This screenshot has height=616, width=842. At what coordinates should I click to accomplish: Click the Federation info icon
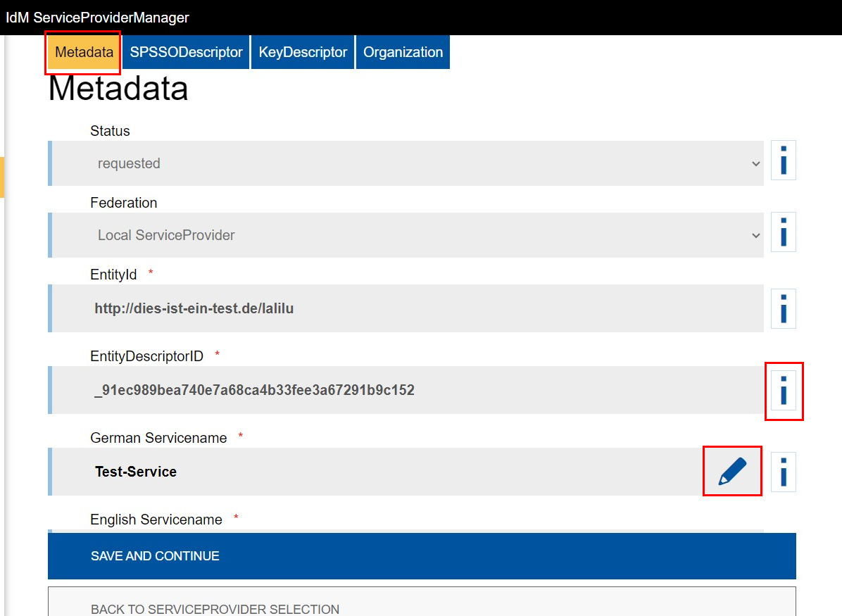coord(783,232)
